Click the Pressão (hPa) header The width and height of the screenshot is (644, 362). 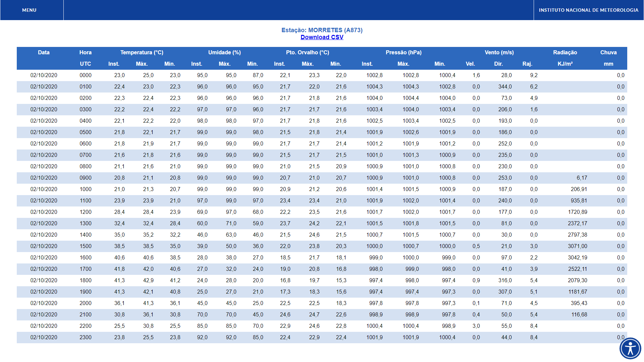click(404, 52)
